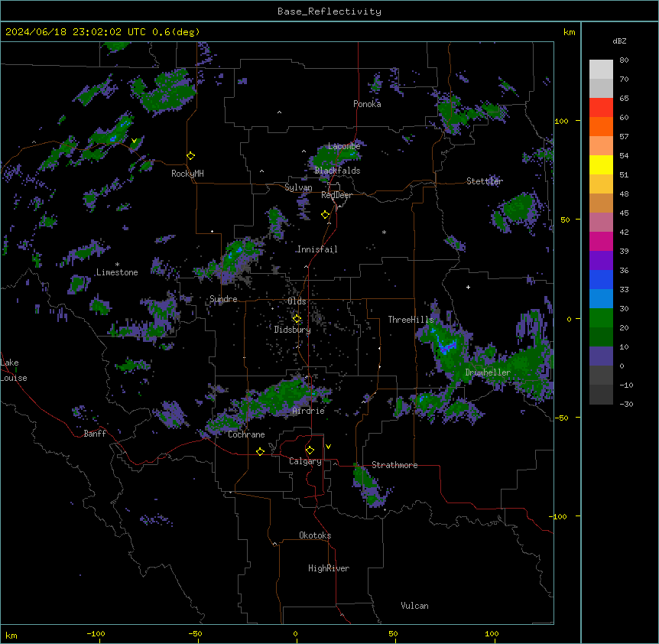The width and height of the screenshot is (659, 644).
Task: Click the Strathmore city label
Action: pos(394,465)
